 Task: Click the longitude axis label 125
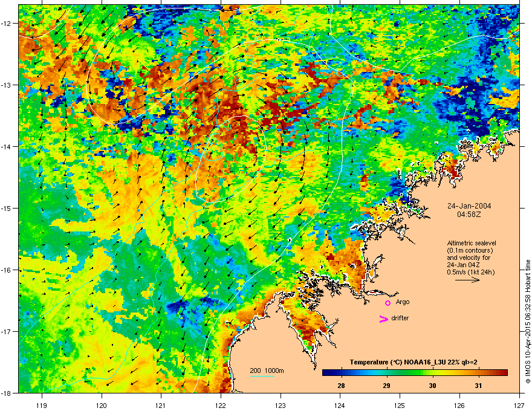(400, 405)
